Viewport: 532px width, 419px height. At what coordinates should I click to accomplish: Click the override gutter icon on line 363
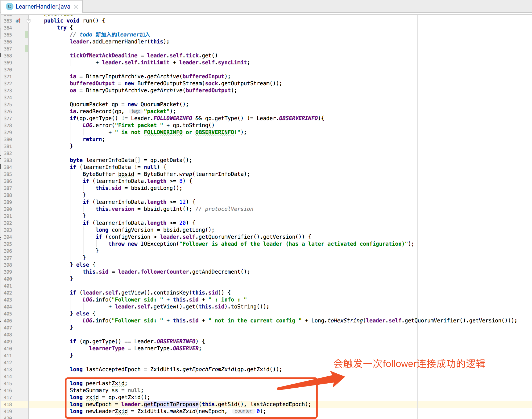pyautogui.click(x=18, y=21)
